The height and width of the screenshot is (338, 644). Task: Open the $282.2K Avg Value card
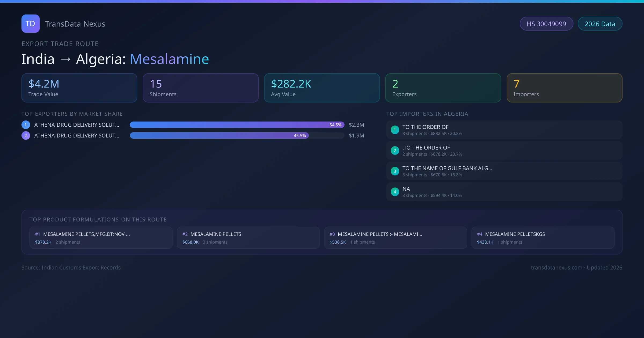[322, 88]
